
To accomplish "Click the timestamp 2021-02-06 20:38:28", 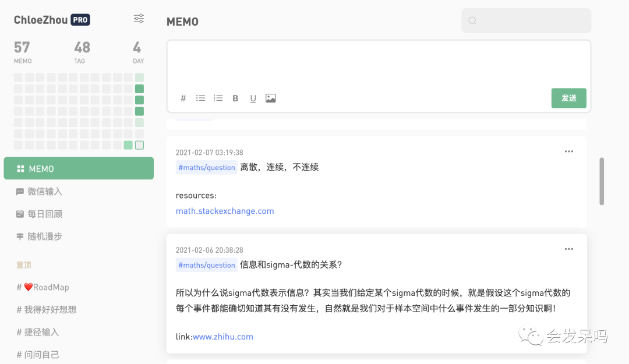I will coord(210,250).
